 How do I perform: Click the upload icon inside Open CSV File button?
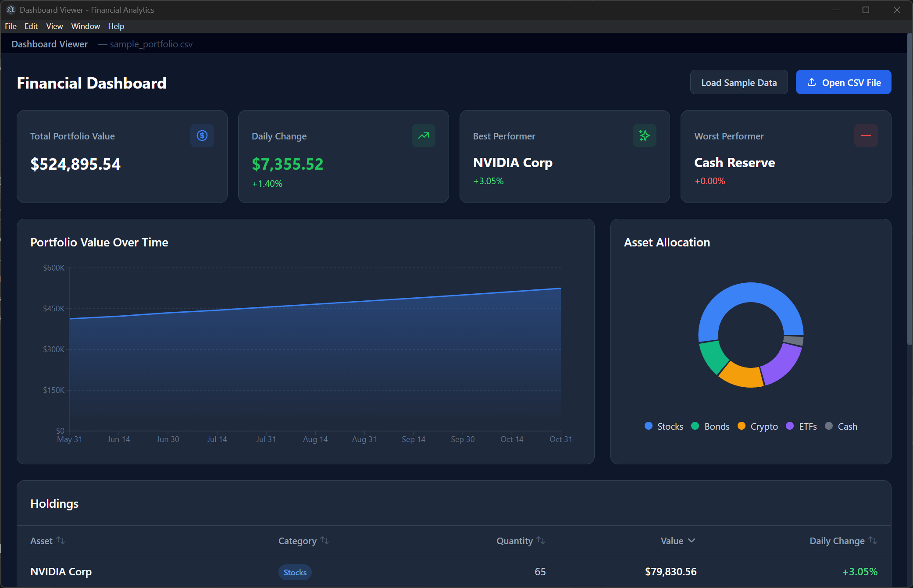point(812,82)
